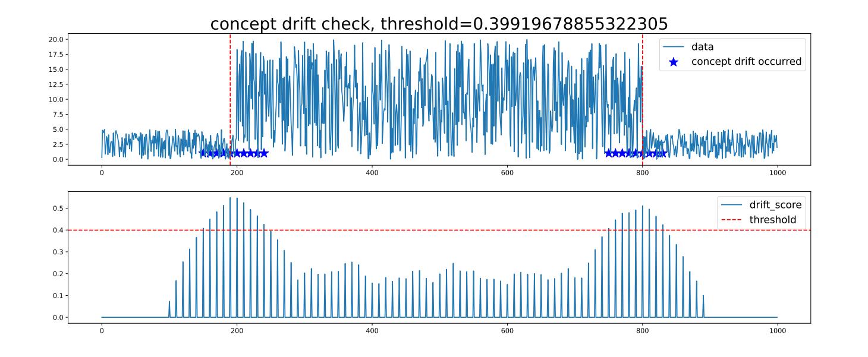Click the chart title 'concept drift check'
Viewport: 868px width, 357px height.
point(439,24)
